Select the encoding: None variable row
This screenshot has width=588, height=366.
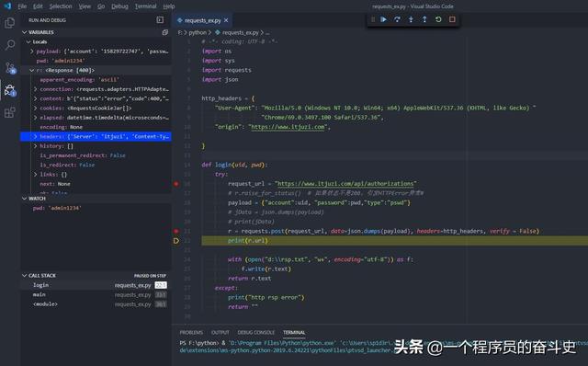coord(96,127)
